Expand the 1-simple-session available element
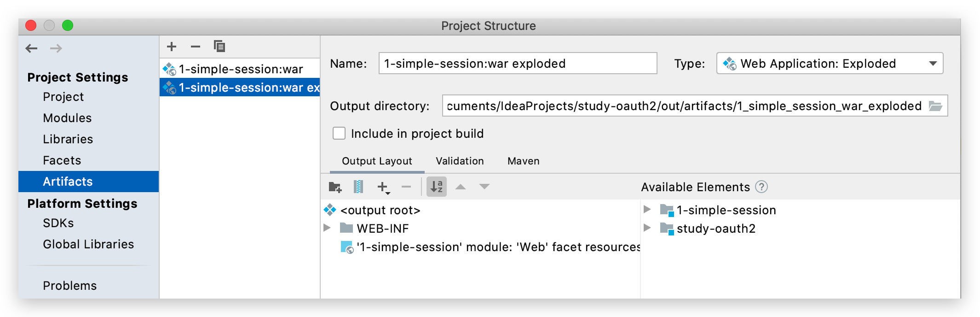This screenshot has width=980, height=317. [x=647, y=210]
